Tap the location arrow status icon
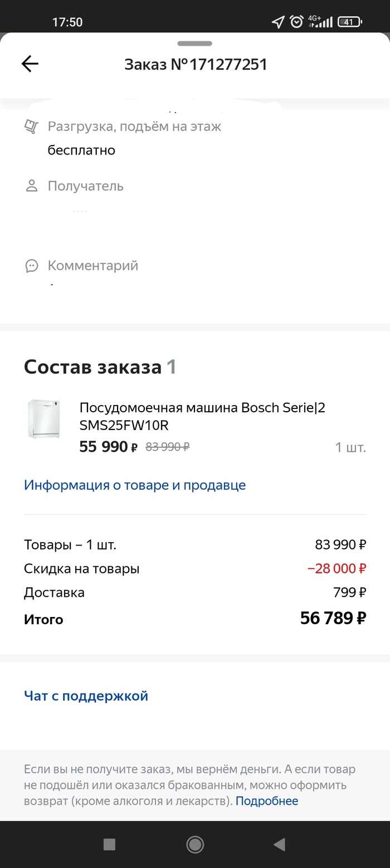The image size is (390, 868). click(x=277, y=22)
